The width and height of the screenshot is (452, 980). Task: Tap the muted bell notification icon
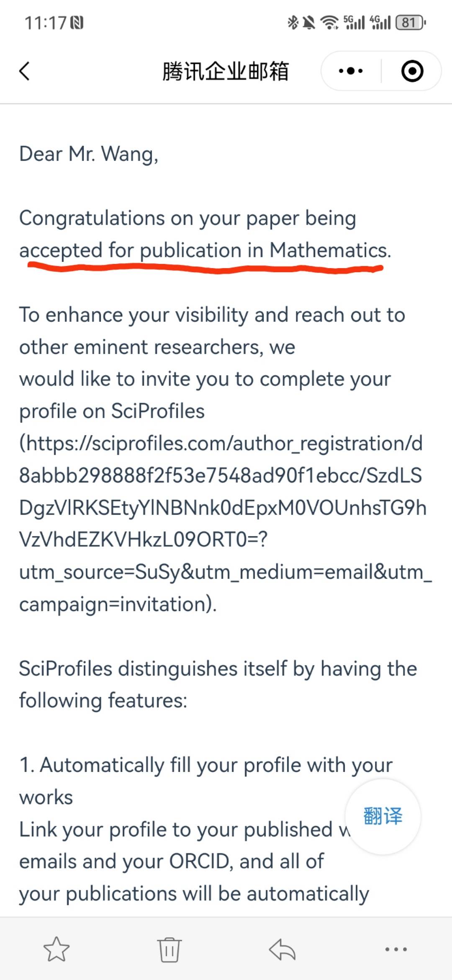(x=309, y=22)
